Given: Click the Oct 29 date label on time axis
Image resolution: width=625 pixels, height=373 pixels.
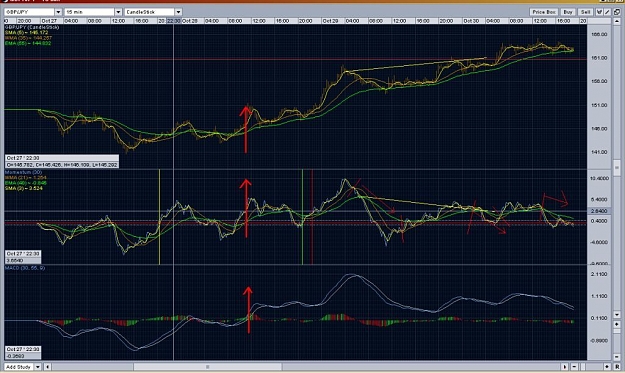Looking at the screenshot, I should 330,21.
